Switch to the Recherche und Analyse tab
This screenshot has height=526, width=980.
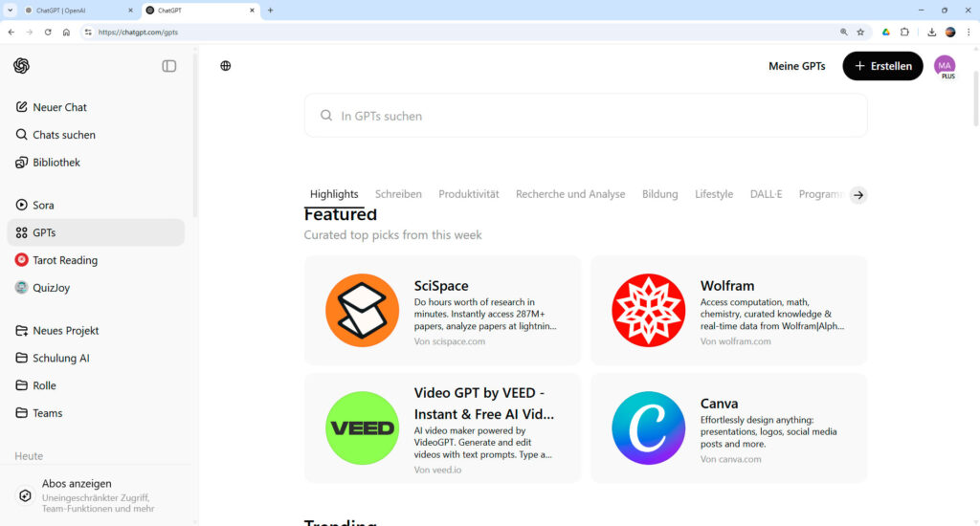click(x=570, y=194)
